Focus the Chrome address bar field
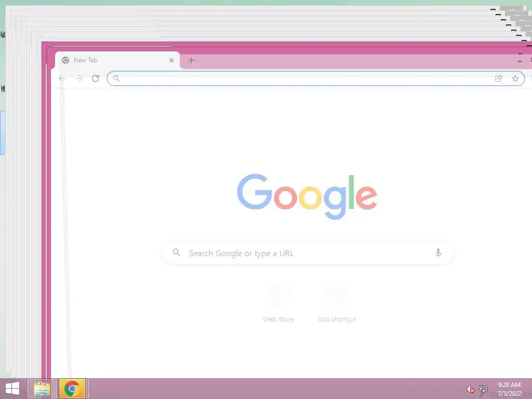 [x=315, y=79]
